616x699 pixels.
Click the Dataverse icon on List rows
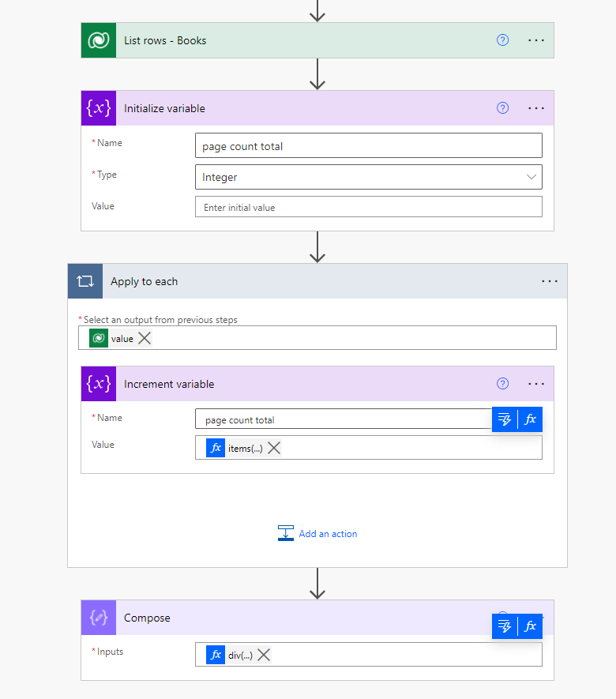click(x=99, y=40)
